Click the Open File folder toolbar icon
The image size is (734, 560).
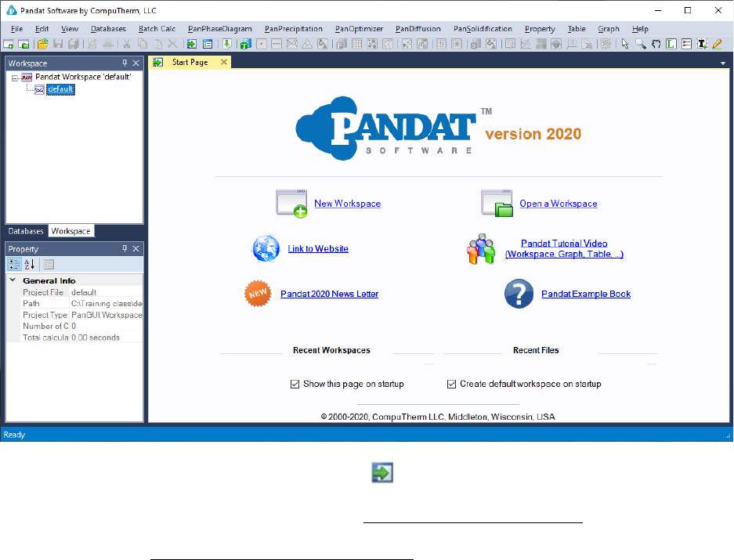[42, 44]
